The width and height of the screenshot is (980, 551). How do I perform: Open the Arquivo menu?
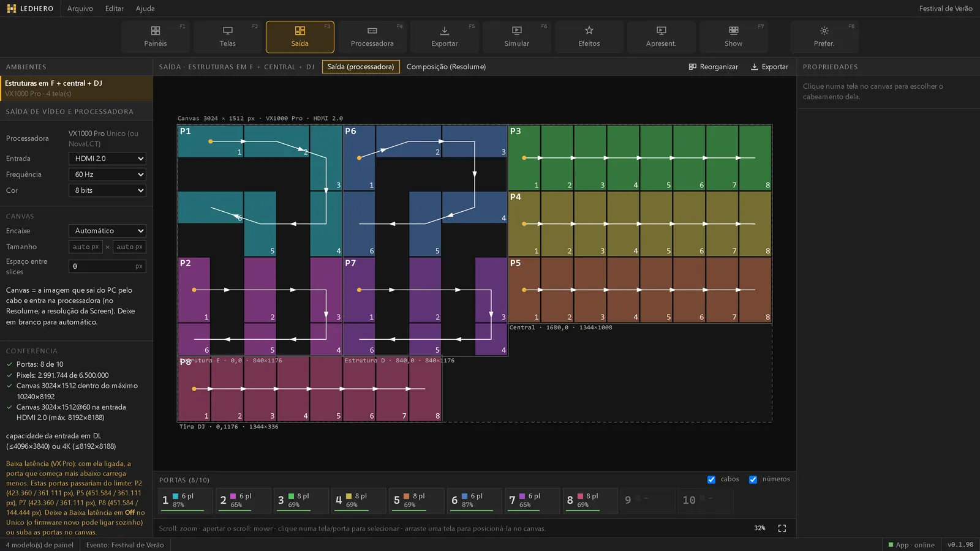80,9
